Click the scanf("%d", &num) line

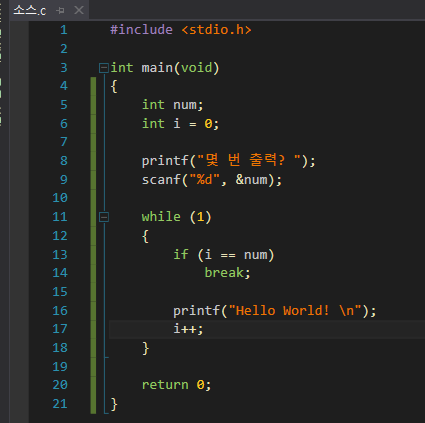click(212, 180)
